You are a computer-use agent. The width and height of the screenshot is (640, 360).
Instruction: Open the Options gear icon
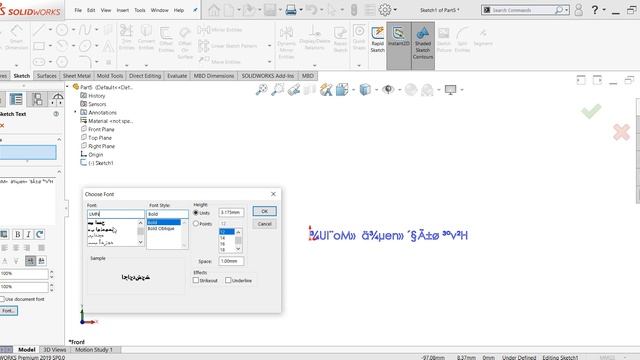pos(384,10)
